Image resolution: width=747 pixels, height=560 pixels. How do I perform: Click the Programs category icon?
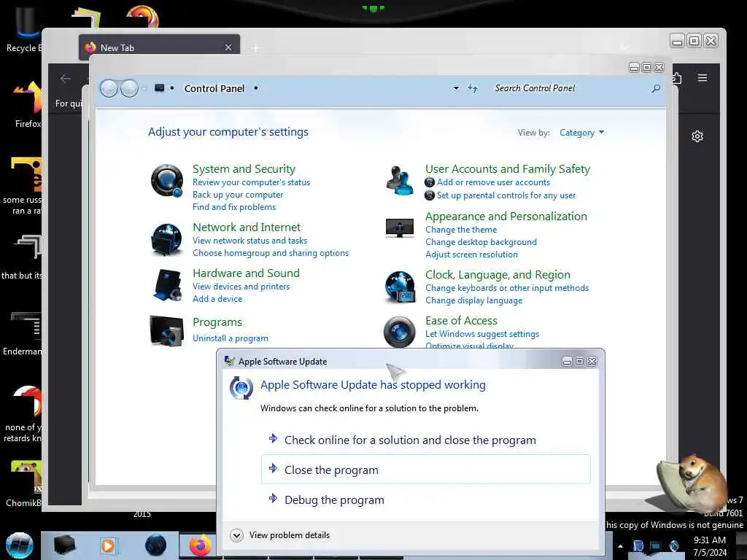(x=167, y=330)
